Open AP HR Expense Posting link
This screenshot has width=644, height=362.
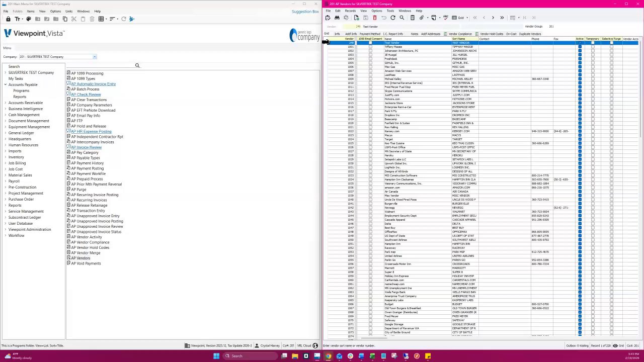click(x=91, y=131)
